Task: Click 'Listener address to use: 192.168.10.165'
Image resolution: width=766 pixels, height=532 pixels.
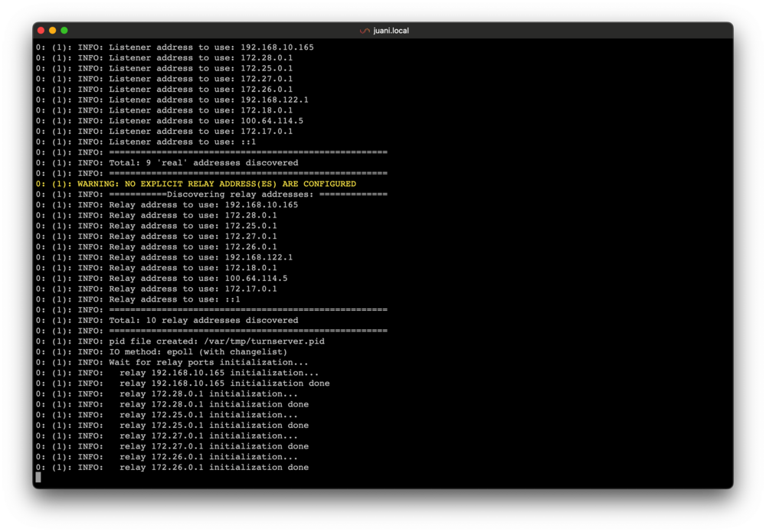Action: click(211, 47)
